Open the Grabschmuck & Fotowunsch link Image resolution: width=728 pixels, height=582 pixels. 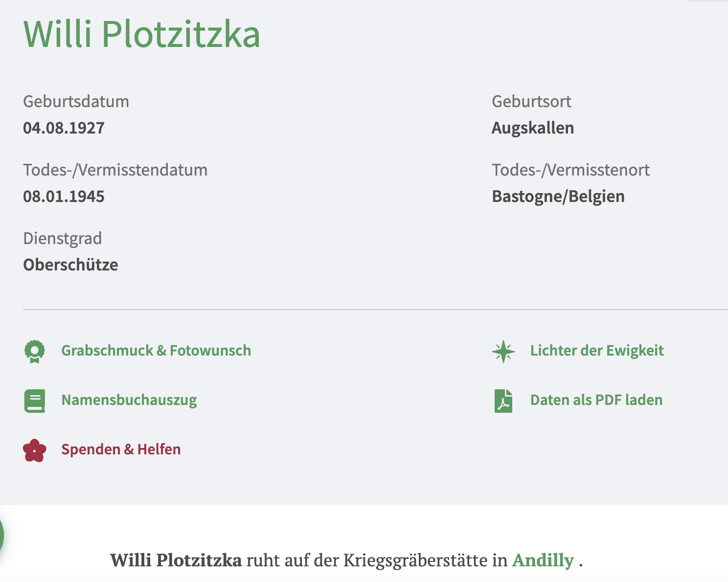tap(156, 351)
